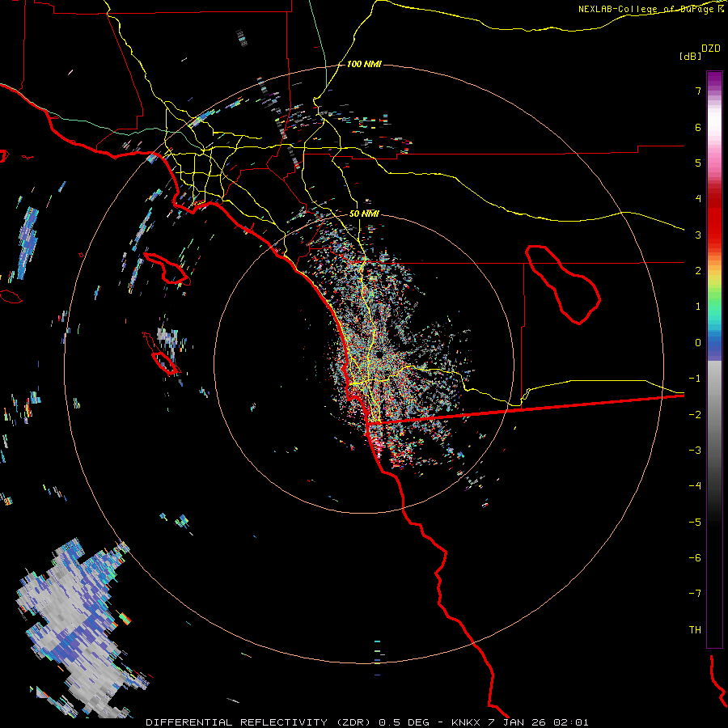Select the -4 value on color scale
Image resolution: width=728 pixels, height=728 pixels.
[x=695, y=486]
